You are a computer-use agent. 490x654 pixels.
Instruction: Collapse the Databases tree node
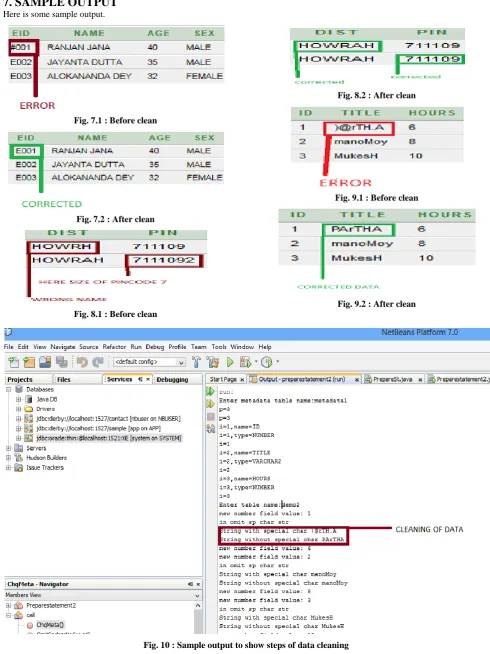(x=8, y=389)
